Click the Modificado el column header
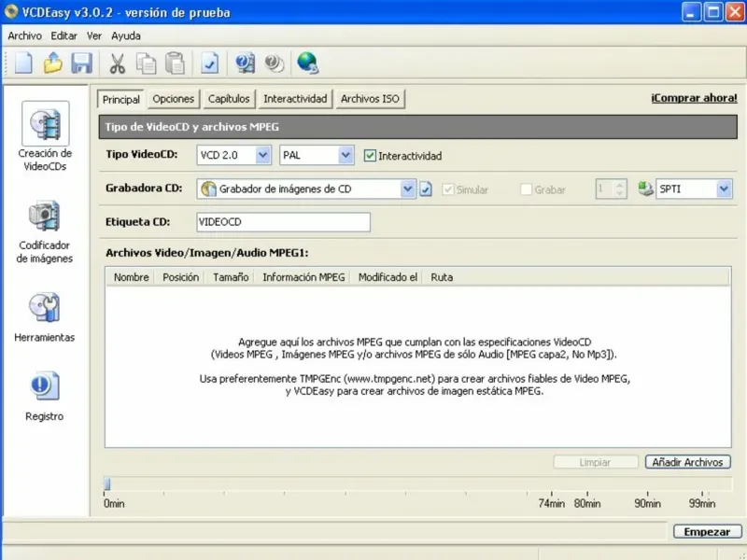Screen dimensions: 747x560 388,277
